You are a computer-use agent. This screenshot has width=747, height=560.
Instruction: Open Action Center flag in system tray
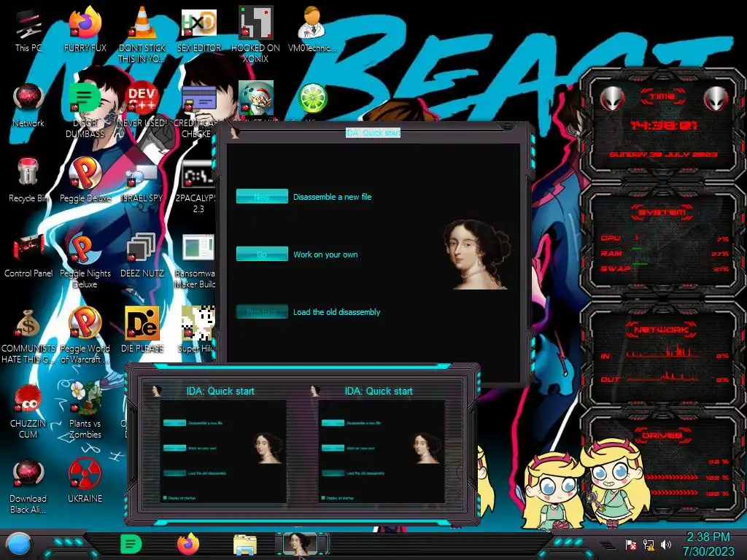tap(631, 545)
